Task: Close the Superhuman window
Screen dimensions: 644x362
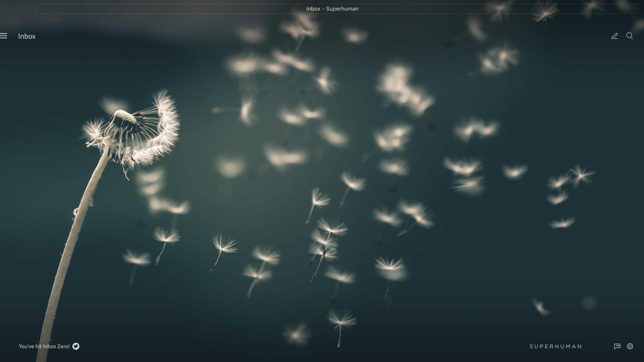Action: 8,9
